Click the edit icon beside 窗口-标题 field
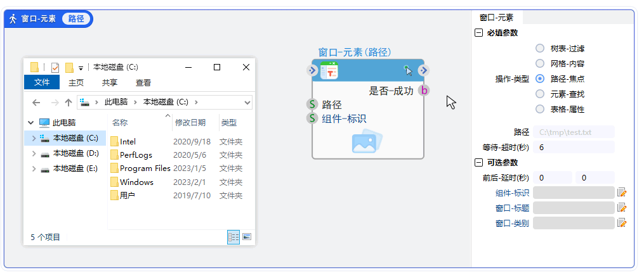 coord(622,208)
